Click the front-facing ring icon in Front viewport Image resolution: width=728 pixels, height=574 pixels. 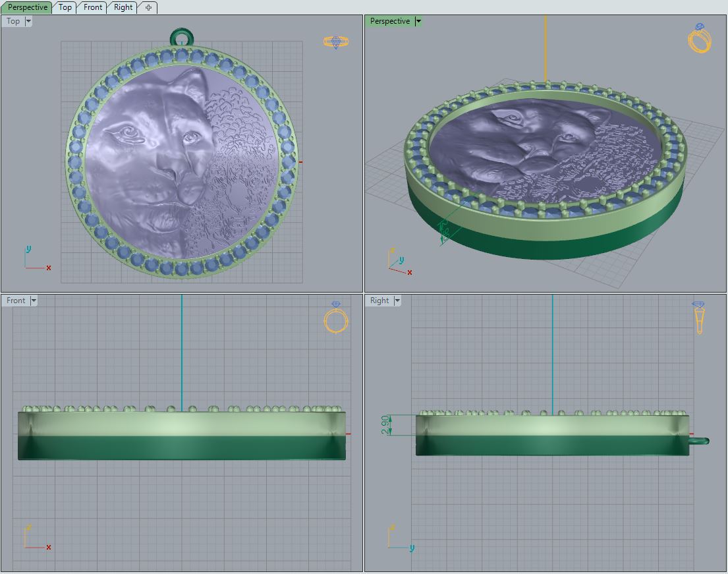click(x=336, y=318)
